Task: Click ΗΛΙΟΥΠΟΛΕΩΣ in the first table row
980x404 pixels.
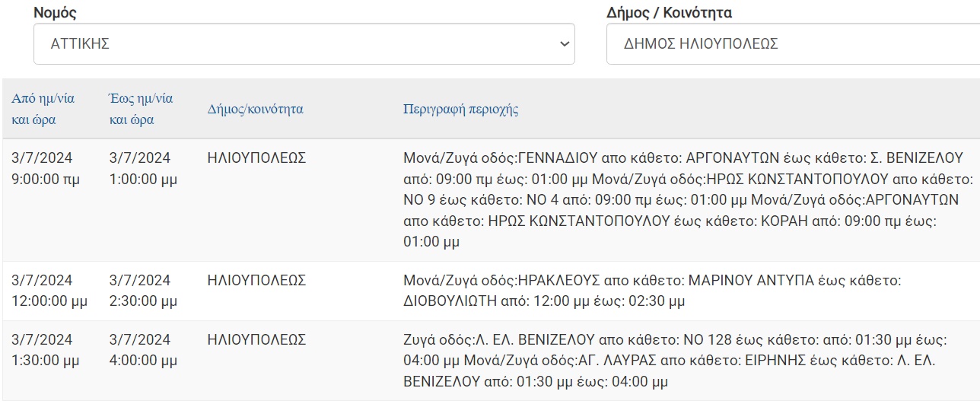Action: [256, 158]
